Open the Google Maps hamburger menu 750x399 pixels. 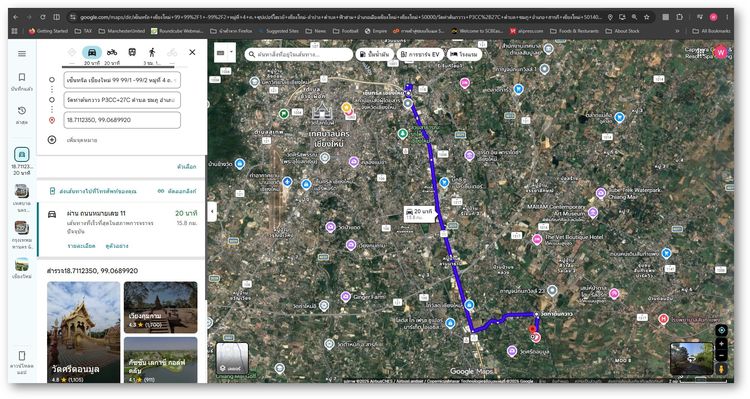coord(22,54)
